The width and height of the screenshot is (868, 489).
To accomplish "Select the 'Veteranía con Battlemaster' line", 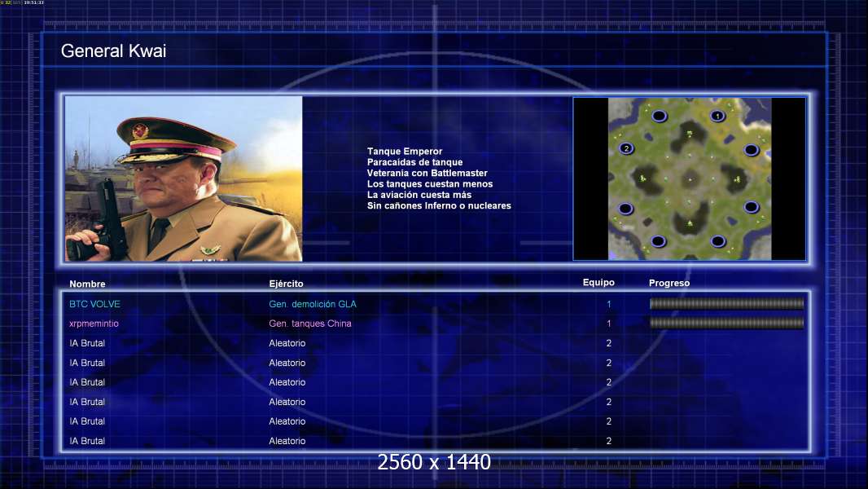I will pyautogui.click(x=427, y=173).
